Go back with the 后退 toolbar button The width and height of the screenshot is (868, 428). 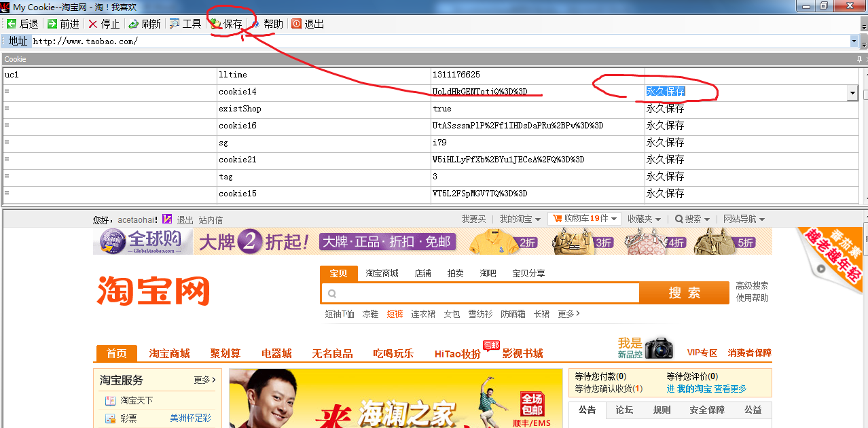click(x=22, y=24)
